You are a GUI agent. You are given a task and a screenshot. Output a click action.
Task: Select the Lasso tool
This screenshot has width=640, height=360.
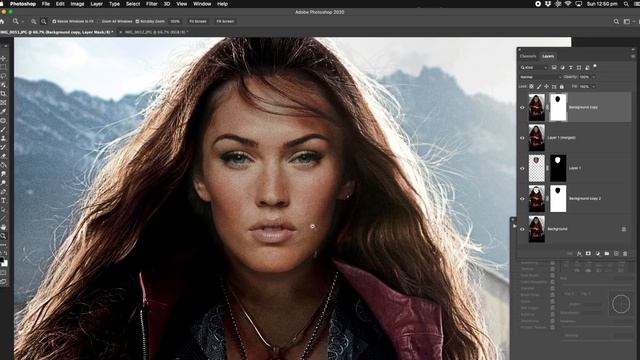[3, 76]
